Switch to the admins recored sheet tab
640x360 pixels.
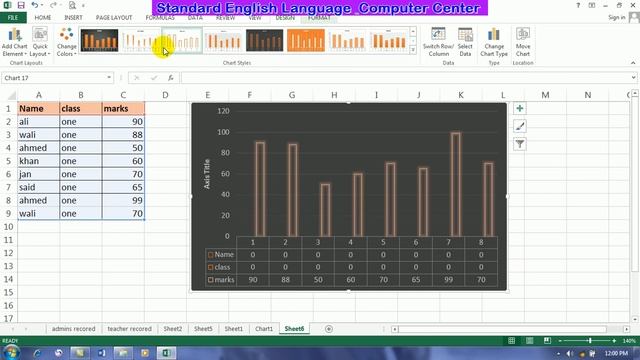(73, 329)
